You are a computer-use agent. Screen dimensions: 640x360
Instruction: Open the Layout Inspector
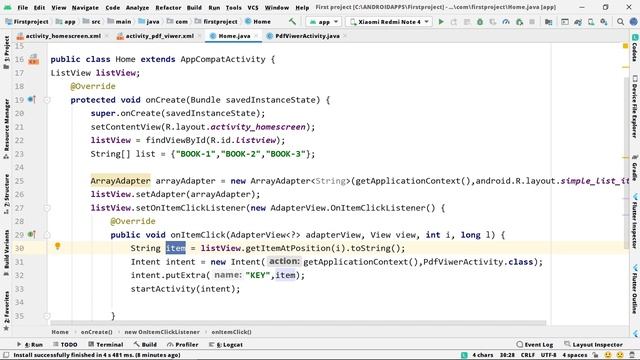coord(593,344)
